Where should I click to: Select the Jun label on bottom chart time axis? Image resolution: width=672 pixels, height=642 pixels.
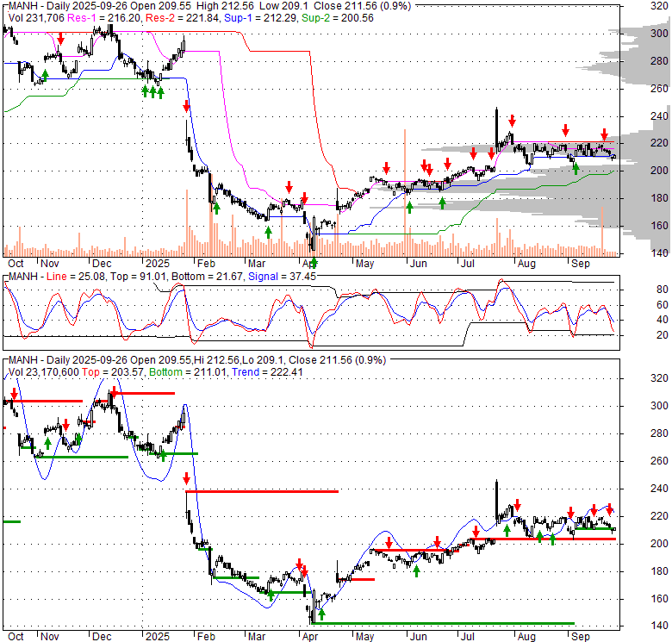pos(418,637)
